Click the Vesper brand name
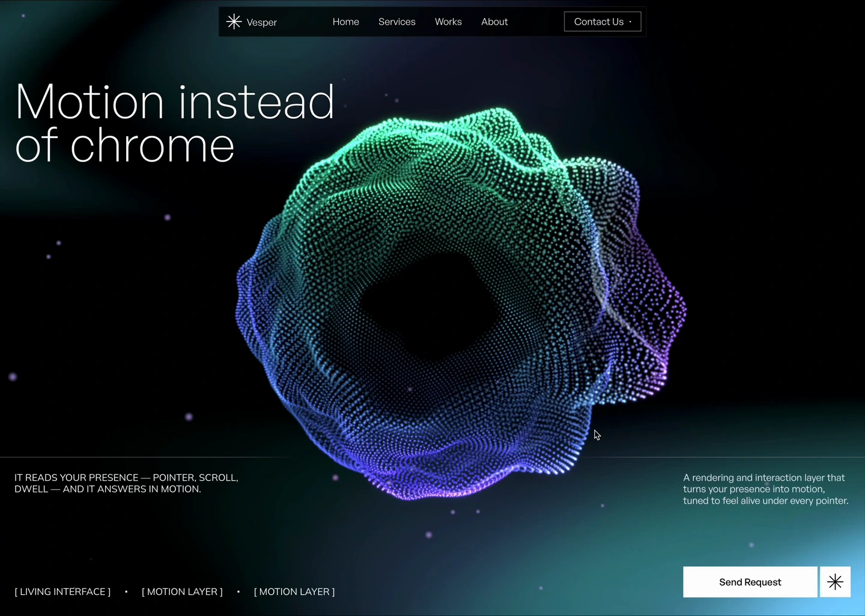865x616 pixels. [x=262, y=22]
